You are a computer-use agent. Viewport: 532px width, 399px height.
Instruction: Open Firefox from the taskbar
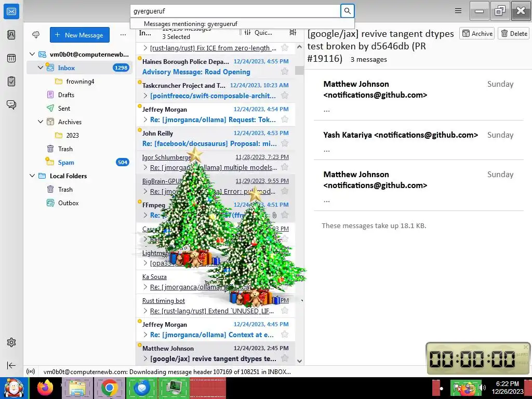click(45, 388)
